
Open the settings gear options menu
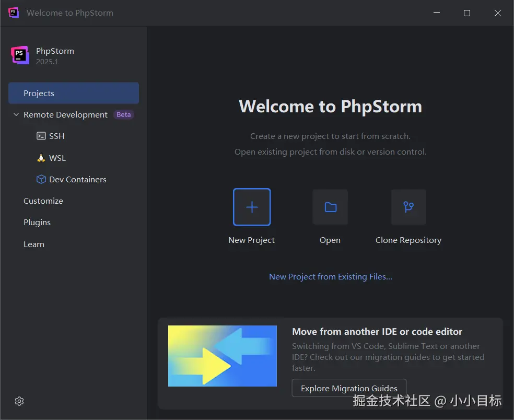(19, 401)
